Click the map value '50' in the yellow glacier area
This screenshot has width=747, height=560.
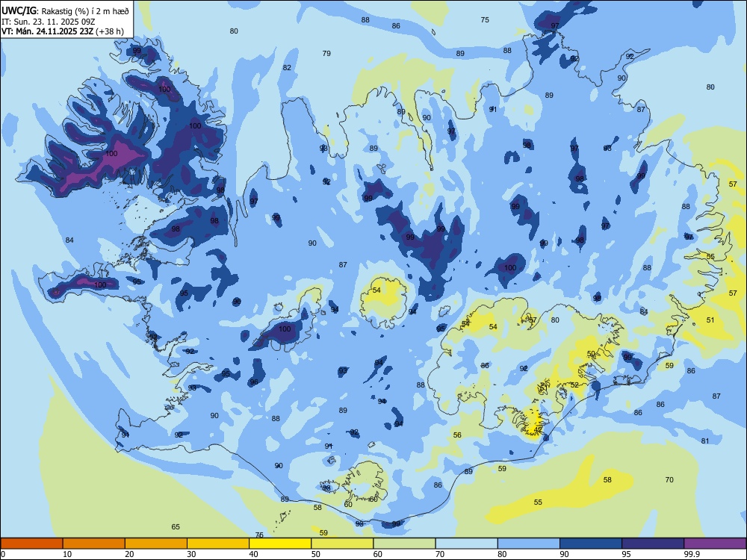pyautogui.click(x=591, y=354)
